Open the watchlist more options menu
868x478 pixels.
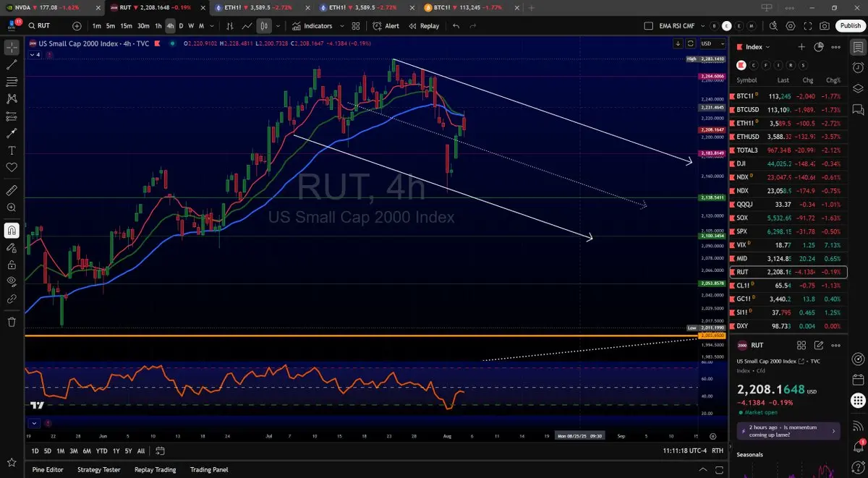pyautogui.click(x=836, y=46)
